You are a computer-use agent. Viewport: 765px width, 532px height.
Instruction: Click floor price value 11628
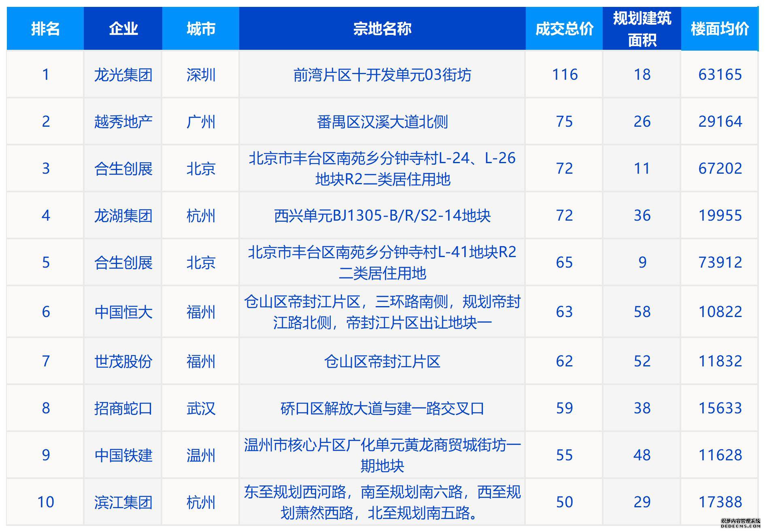[x=720, y=455]
